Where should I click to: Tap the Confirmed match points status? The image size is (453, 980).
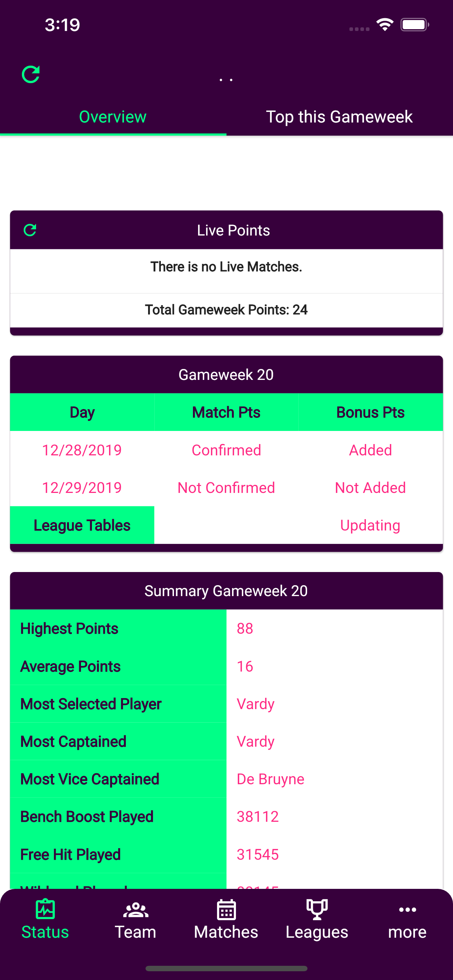tap(226, 450)
